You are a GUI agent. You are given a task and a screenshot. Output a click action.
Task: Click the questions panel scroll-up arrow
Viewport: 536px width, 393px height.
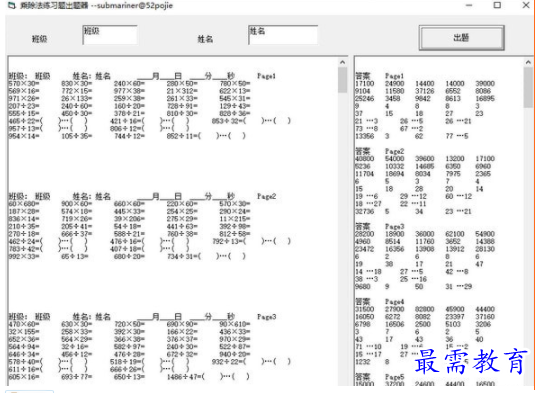343,62
